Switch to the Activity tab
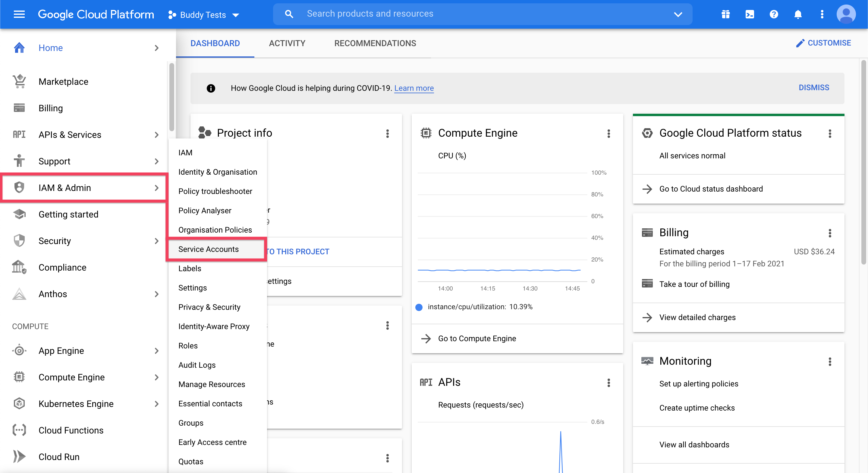This screenshot has height=473, width=868. [x=287, y=43]
